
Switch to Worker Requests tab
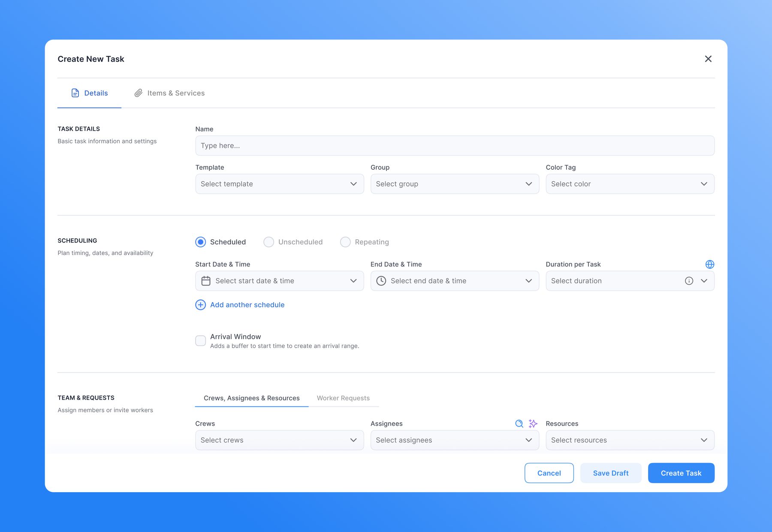pyautogui.click(x=343, y=398)
